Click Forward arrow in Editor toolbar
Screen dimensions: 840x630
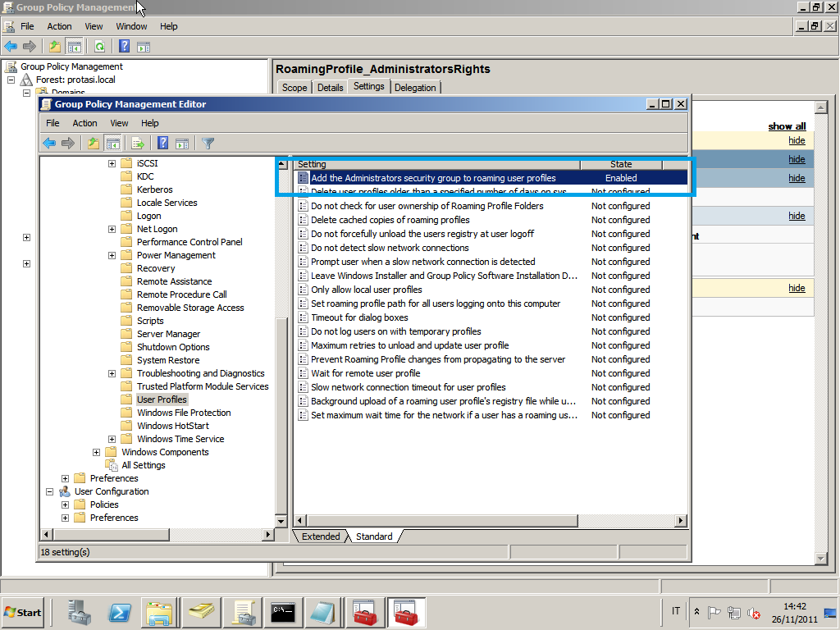click(68, 143)
